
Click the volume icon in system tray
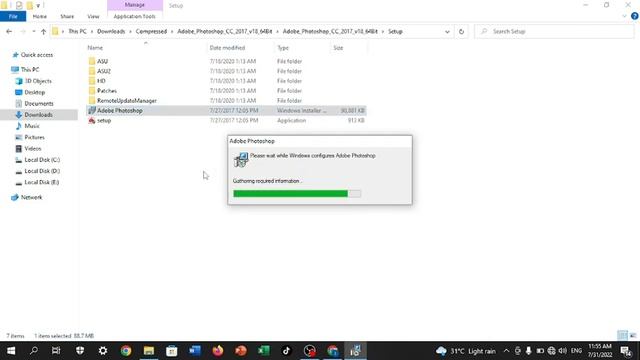562,351
